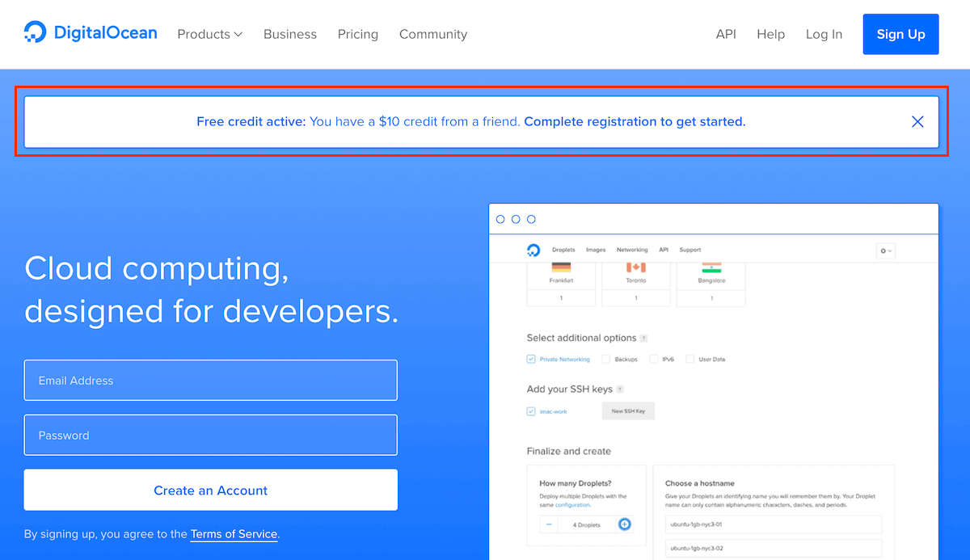This screenshot has height=560, width=970.
Task: Focus the Password input field
Action: 210,435
